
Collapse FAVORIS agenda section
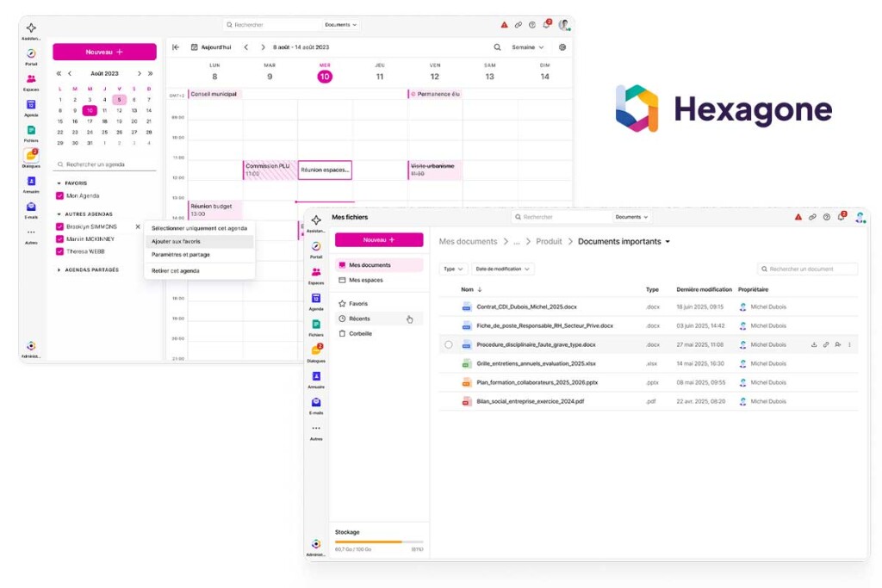coord(59,183)
